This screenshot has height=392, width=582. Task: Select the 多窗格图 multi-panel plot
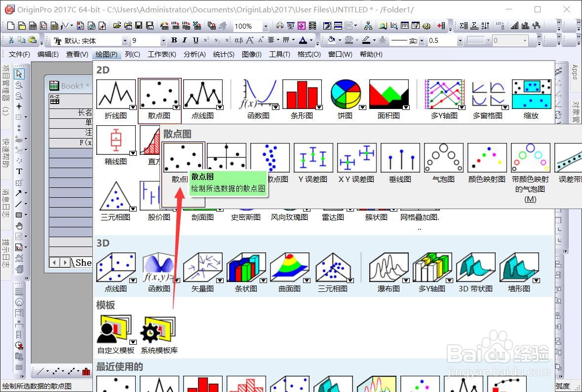tap(488, 95)
